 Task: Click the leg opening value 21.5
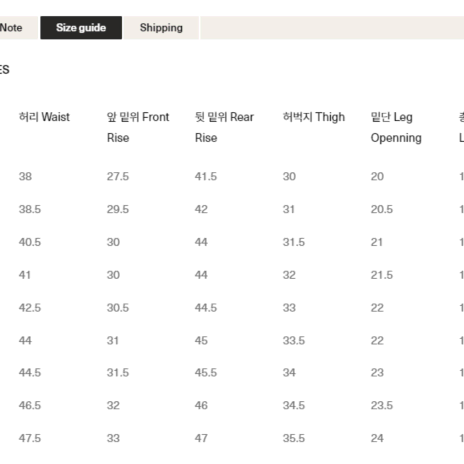(x=382, y=275)
